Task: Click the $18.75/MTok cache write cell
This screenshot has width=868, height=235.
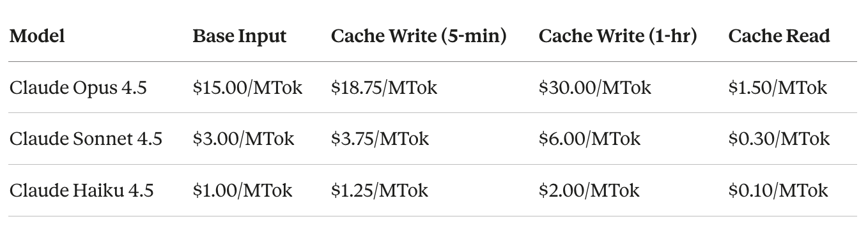Action: click(384, 88)
